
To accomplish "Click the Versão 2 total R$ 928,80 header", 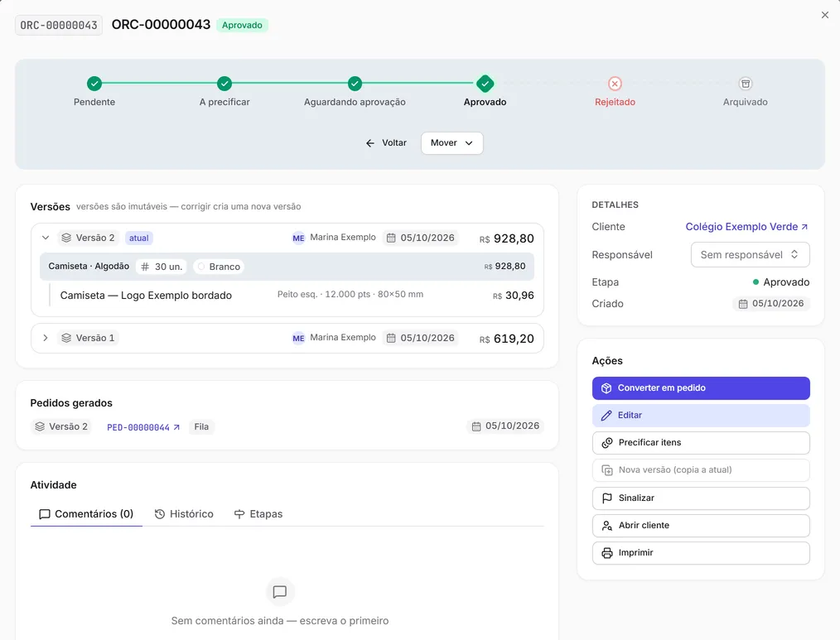I will point(507,238).
